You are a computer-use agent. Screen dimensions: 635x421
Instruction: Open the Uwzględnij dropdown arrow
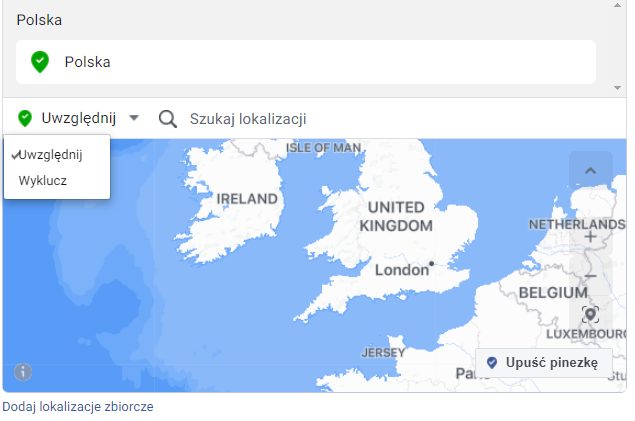pyautogui.click(x=134, y=118)
